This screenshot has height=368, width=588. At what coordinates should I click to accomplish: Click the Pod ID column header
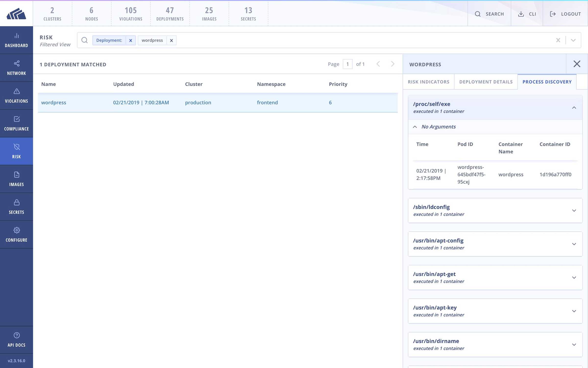pos(465,144)
